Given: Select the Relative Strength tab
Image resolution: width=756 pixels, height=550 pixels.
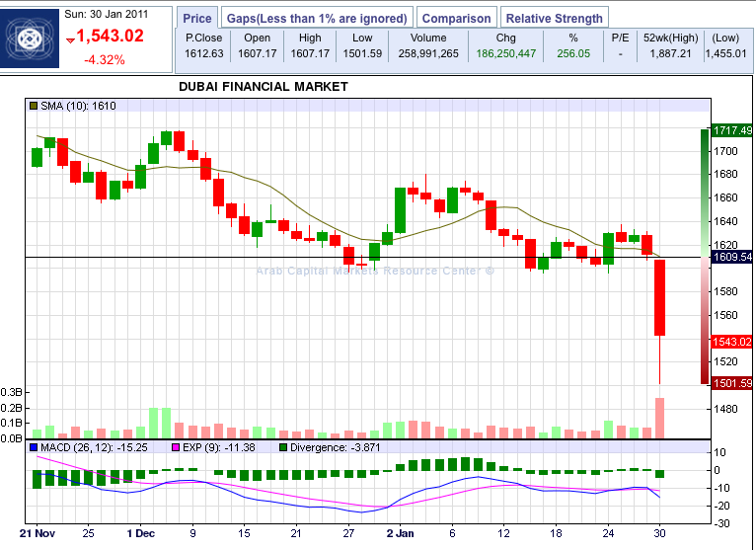Looking at the screenshot, I should pos(555,19).
